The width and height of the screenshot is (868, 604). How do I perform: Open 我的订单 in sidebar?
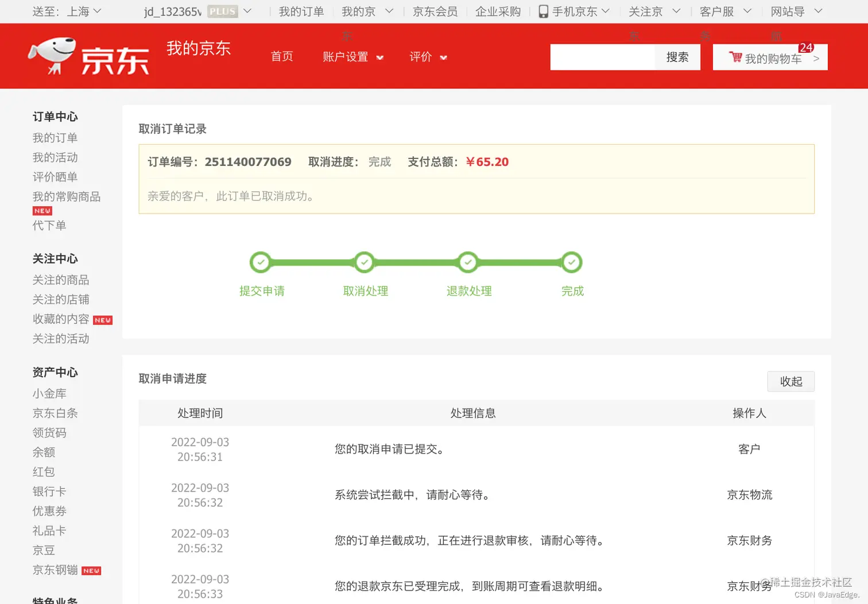pyautogui.click(x=55, y=138)
